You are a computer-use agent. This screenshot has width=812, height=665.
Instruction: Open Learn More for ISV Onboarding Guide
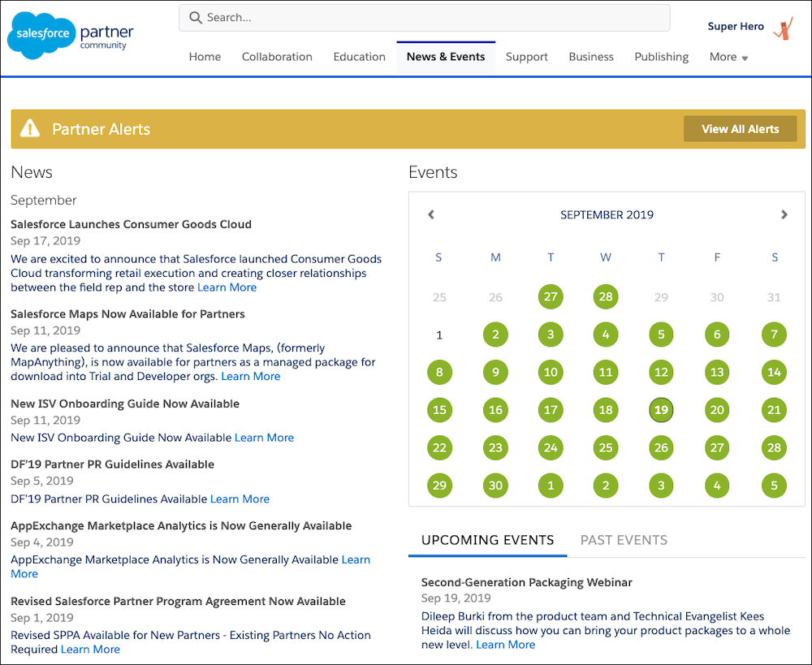(264, 438)
